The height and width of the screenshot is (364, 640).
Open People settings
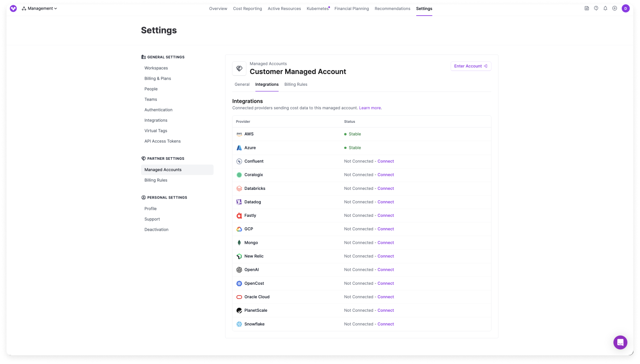click(x=151, y=89)
